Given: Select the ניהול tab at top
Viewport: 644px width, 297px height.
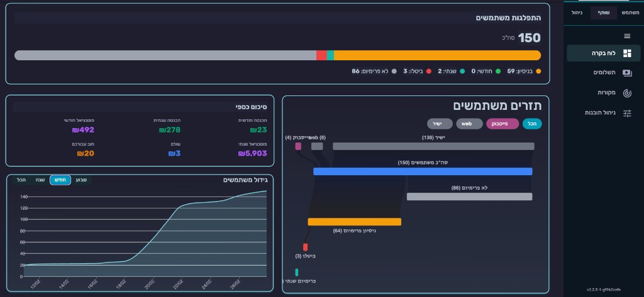Looking at the screenshot, I should (577, 13).
